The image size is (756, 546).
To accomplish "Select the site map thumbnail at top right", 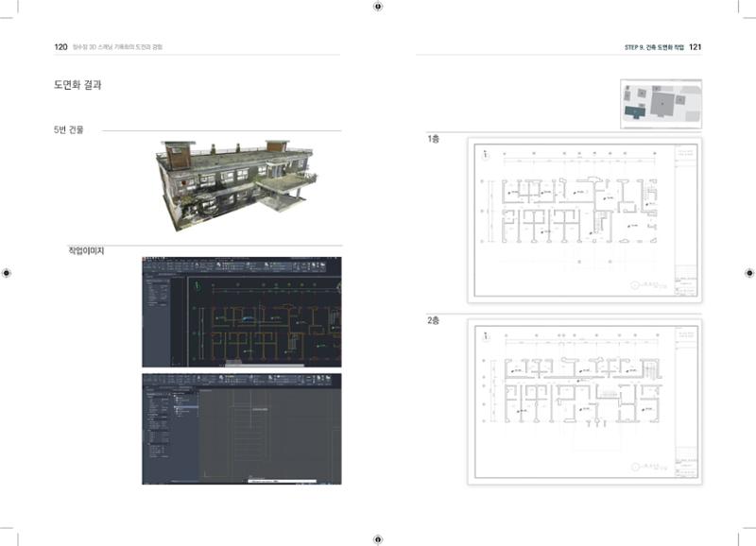I will pos(661,104).
